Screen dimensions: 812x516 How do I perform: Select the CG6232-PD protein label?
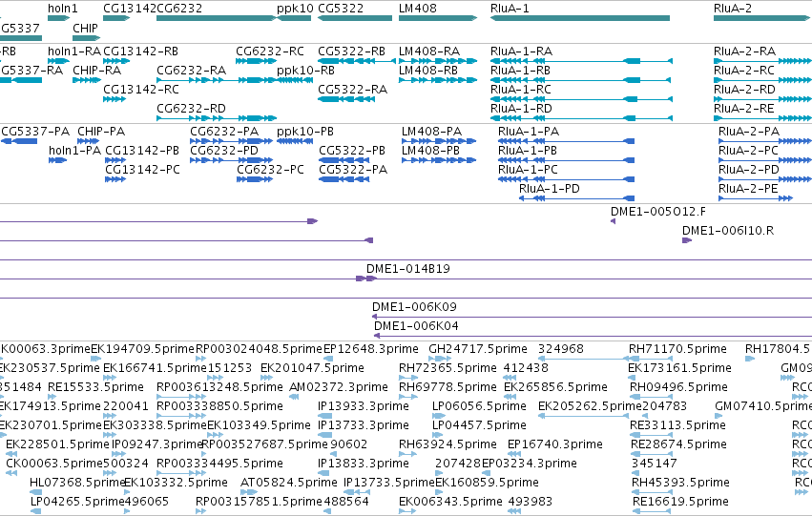pyautogui.click(x=224, y=151)
